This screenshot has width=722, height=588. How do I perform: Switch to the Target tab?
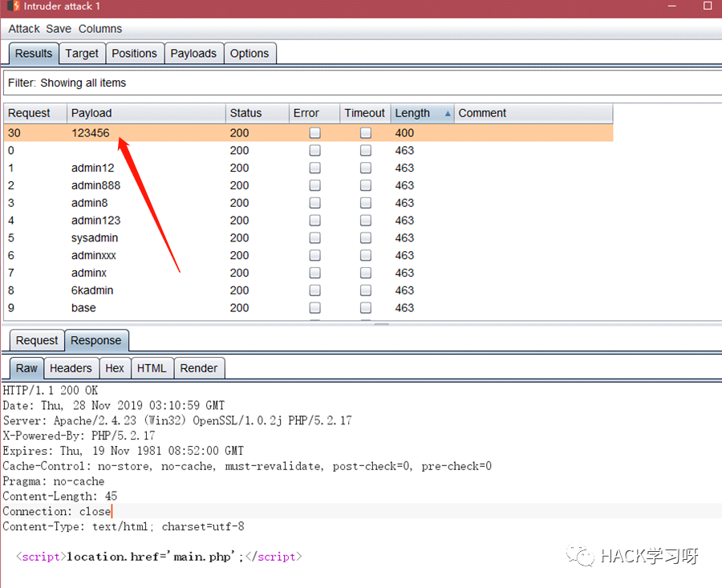(82, 54)
